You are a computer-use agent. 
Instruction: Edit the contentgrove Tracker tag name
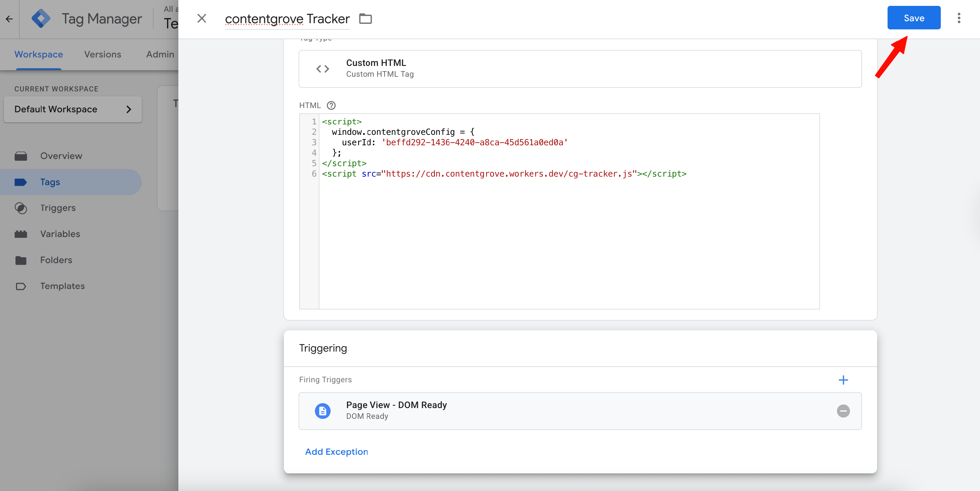(x=287, y=19)
